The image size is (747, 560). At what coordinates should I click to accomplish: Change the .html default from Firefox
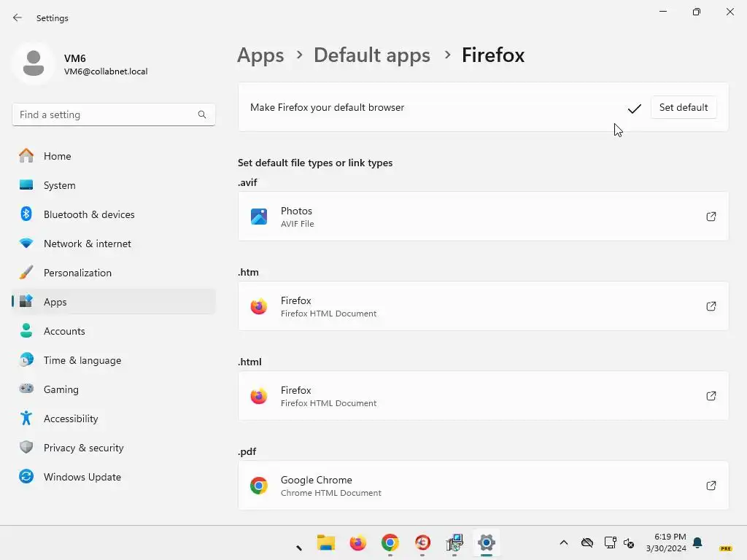[483, 396]
